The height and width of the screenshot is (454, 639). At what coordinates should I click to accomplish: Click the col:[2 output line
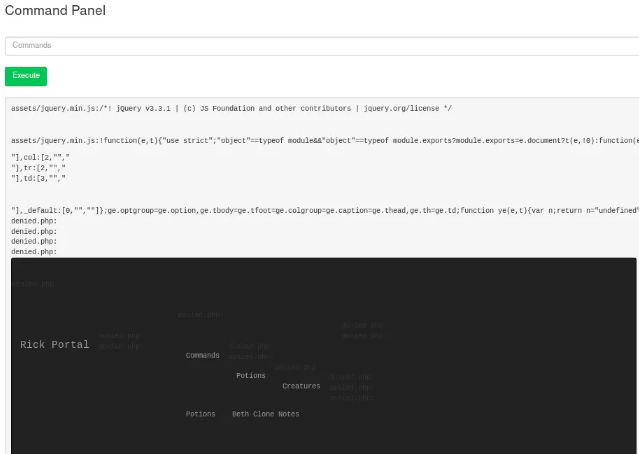click(40, 157)
